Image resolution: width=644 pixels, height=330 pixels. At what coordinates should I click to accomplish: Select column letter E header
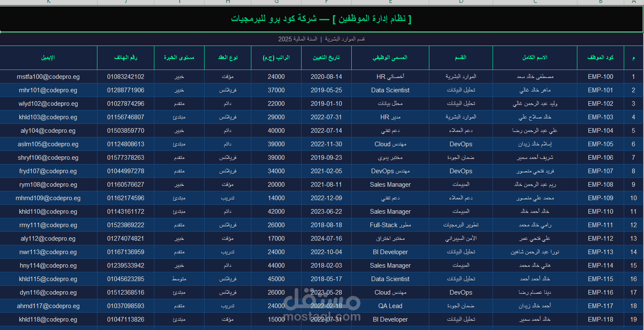tap(390, 2)
